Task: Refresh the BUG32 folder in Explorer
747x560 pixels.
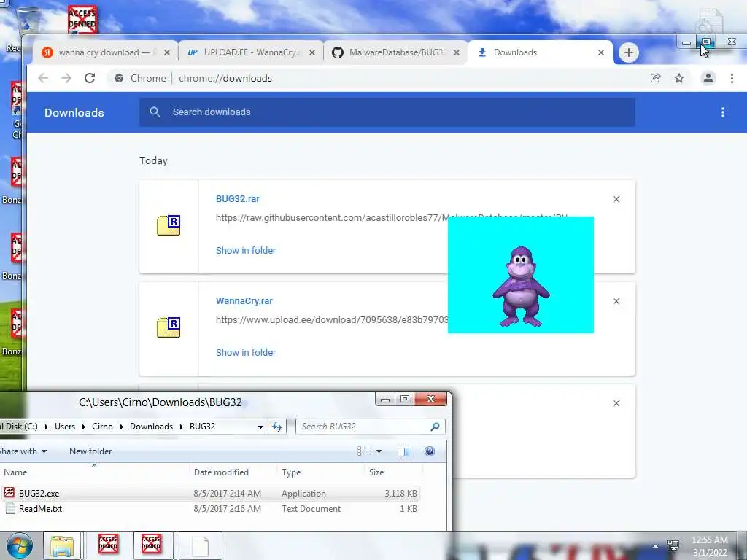Action: pyautogui.click(x=277, y=427)
